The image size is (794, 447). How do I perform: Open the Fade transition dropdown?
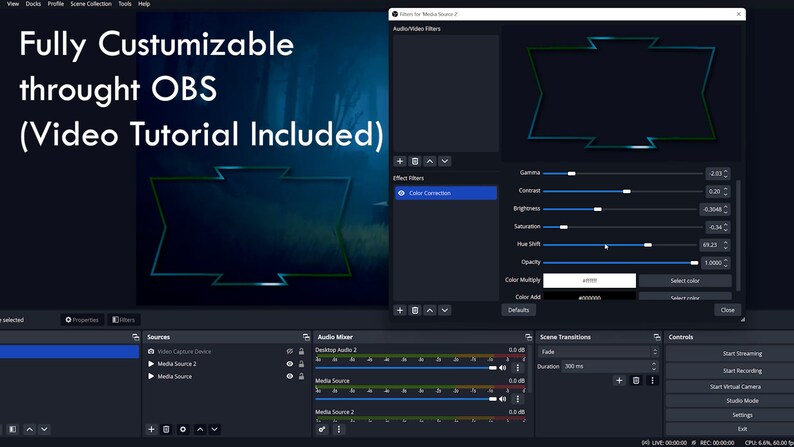click(599, 352)
